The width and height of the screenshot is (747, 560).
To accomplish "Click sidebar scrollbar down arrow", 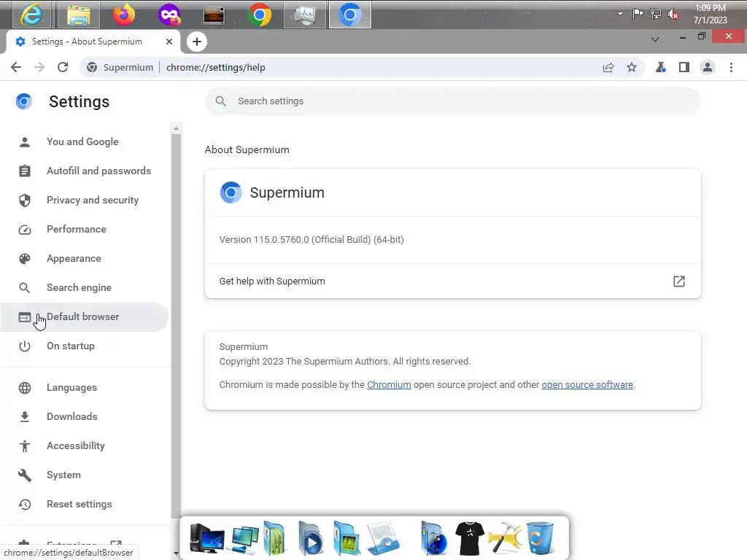I will 177,553.
